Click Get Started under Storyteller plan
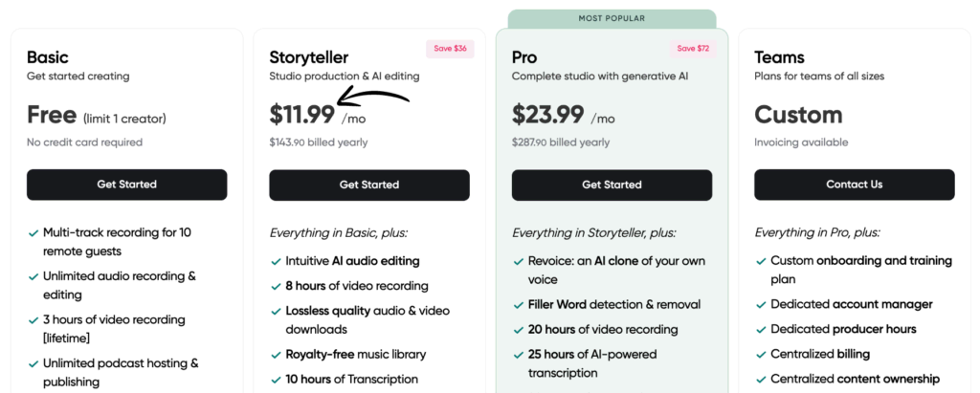Screen dimensions: 980x393 coord(369,185)
